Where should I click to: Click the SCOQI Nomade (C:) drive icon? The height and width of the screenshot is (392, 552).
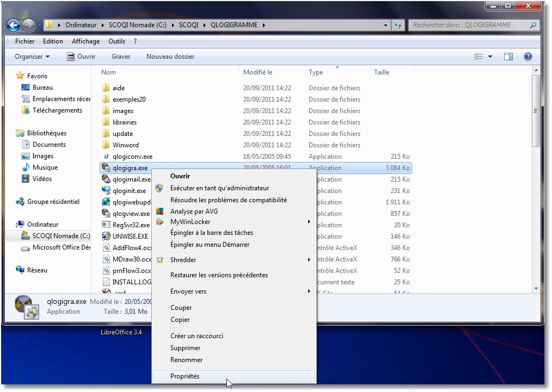click(x=26, y=236)
